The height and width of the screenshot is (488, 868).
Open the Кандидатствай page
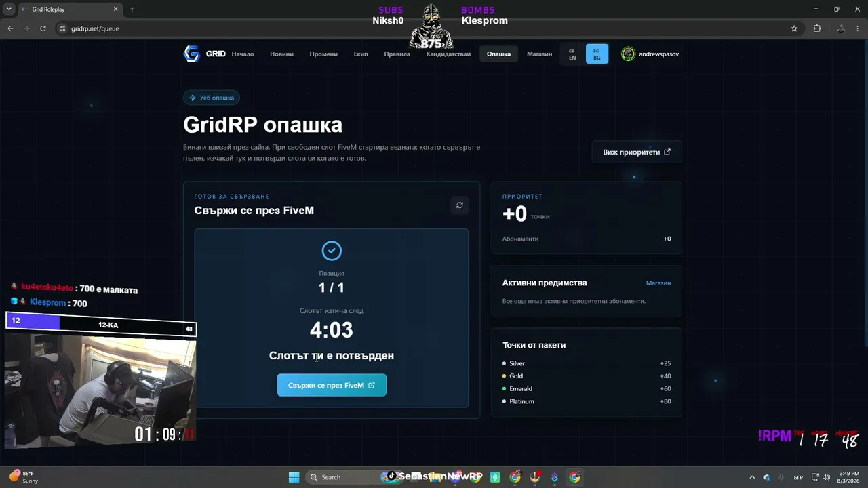(448, 54)
